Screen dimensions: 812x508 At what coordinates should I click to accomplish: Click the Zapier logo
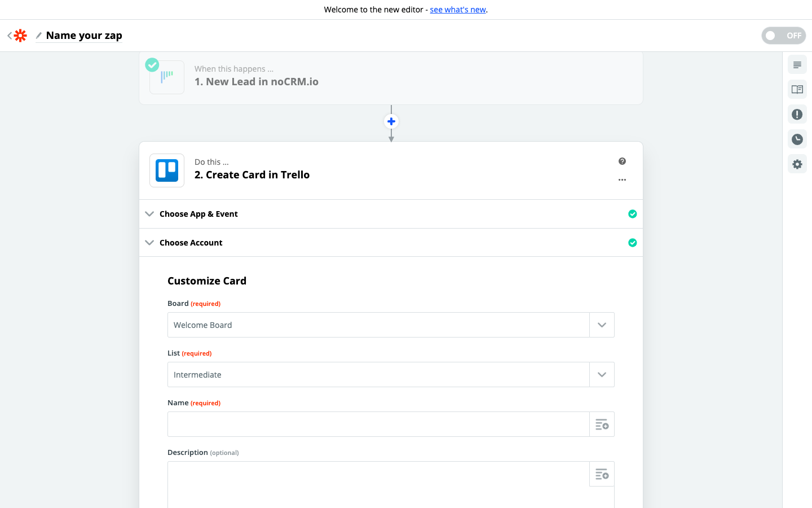pyautogui.click(x=20, y=35)
